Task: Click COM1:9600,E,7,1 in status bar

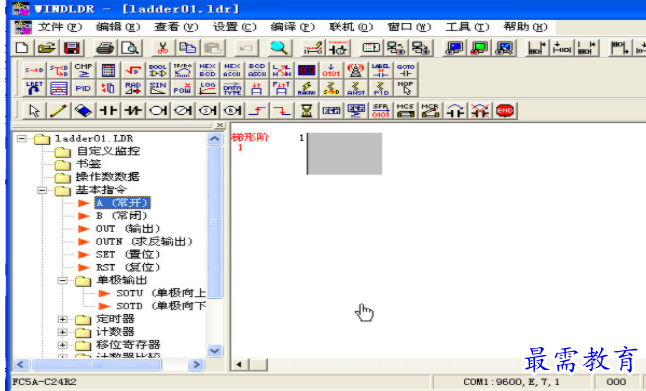Action: pos(511,382)
